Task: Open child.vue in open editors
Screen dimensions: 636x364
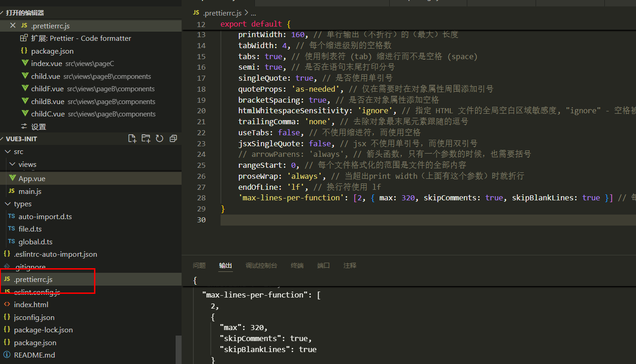Action: [x=91, y=76]
